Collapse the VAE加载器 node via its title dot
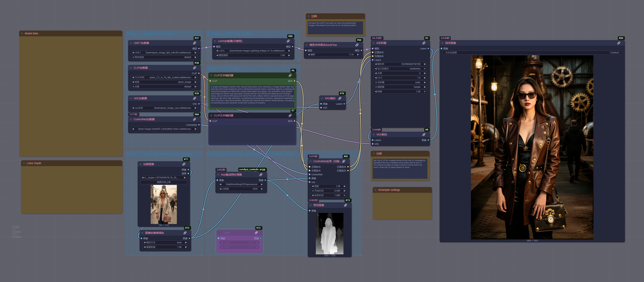 click(131, 98)
